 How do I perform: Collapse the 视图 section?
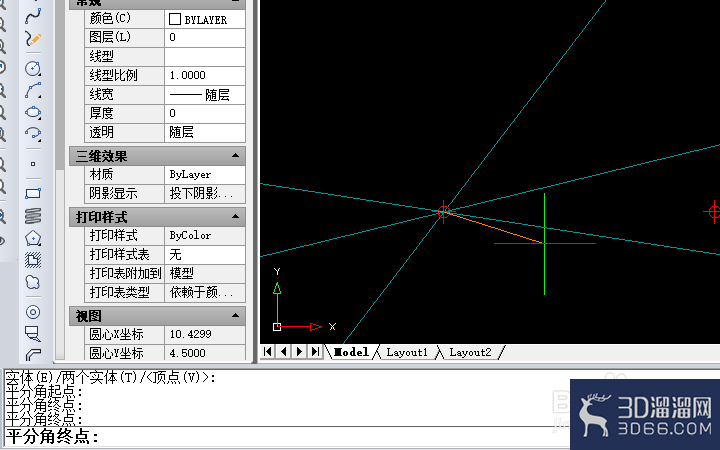(x=236, y=315)
